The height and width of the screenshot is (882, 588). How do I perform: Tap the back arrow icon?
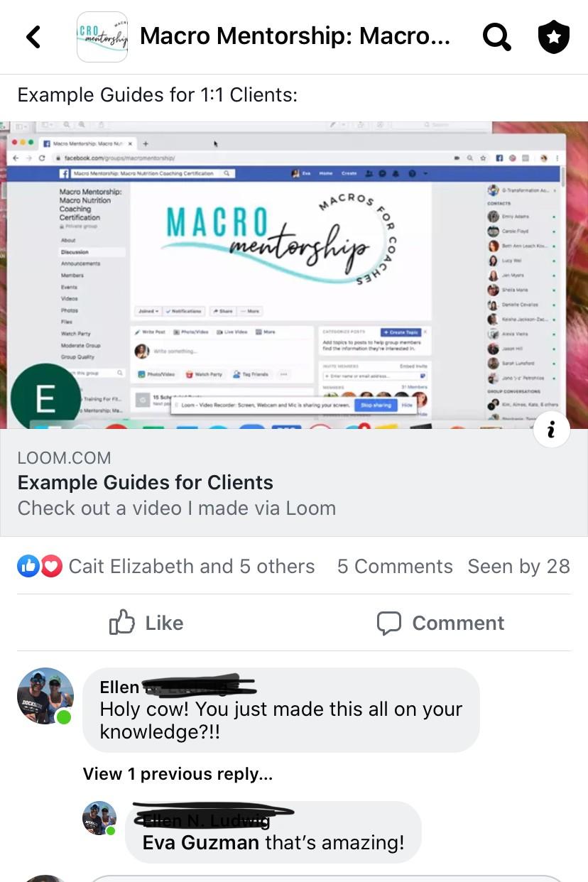[x=33, y=37]
